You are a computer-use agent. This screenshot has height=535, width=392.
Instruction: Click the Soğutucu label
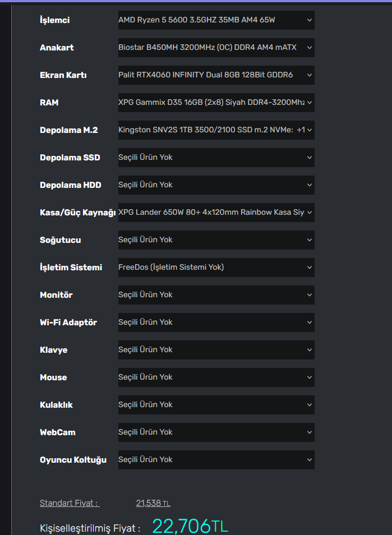coord(61,240)
